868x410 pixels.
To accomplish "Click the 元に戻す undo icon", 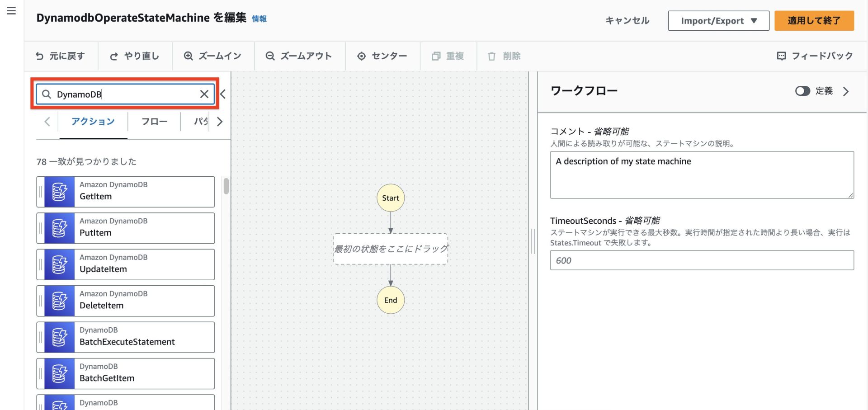I will (40, 56).
